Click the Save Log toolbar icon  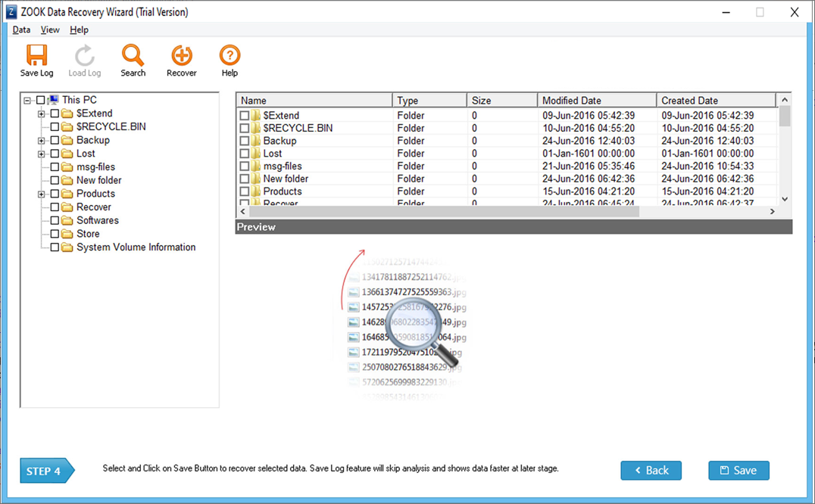click(36, 55)
